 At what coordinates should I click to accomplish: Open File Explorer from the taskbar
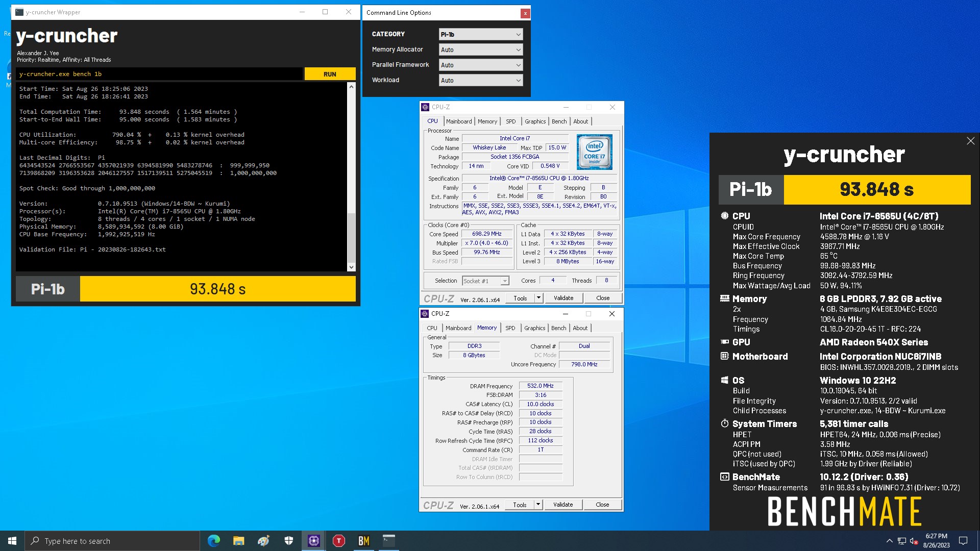238,541
